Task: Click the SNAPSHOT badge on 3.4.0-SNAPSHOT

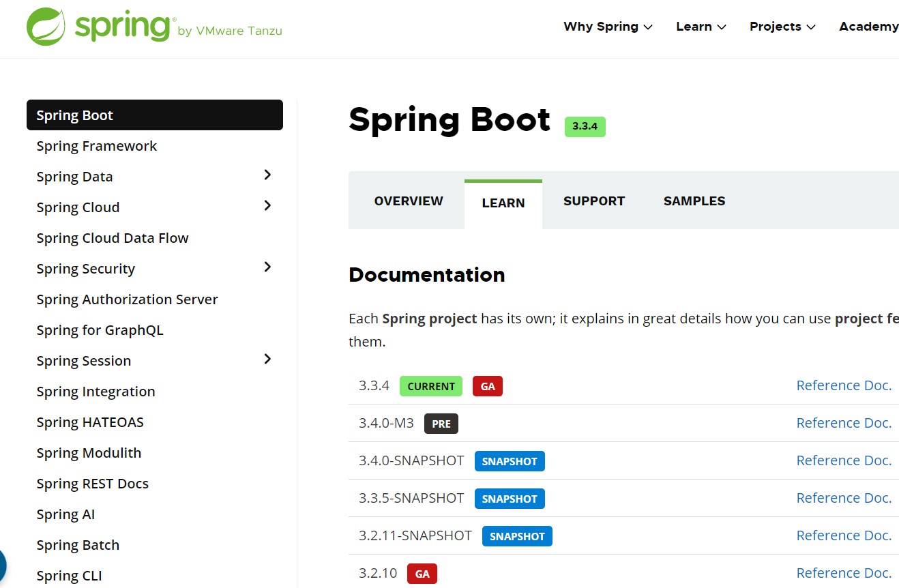Action: pos(510,461)
